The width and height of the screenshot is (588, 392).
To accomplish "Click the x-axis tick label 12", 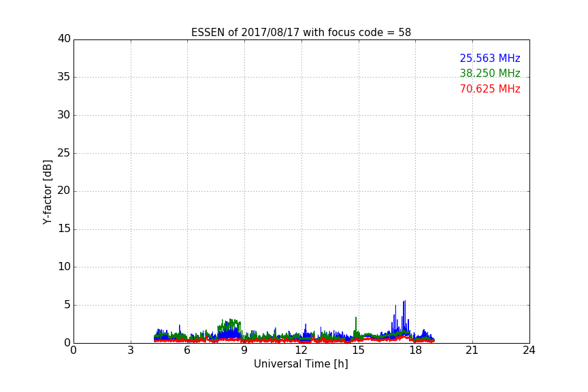I will click(301, 350).
